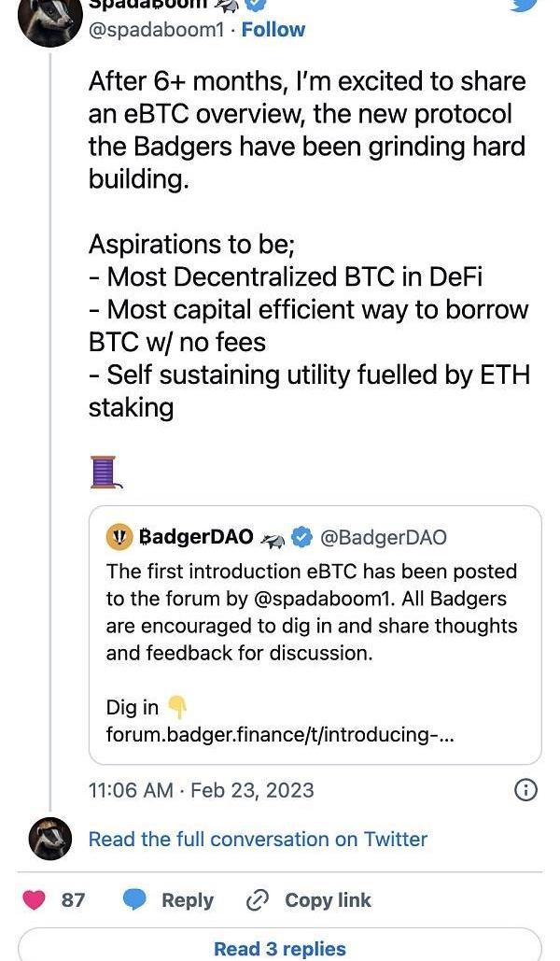This screenshot has height=961, width=560.
Task: Click the Copy link chain icon
Action: pos(257,900)
